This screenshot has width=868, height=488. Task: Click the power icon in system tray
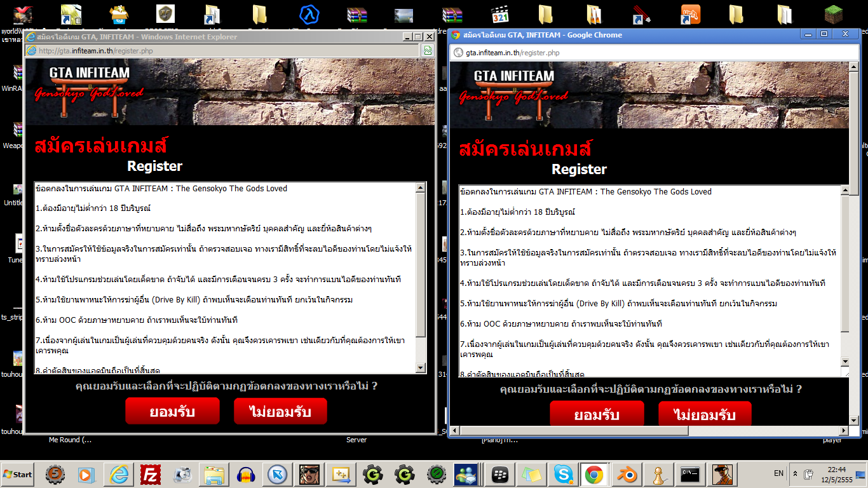click(x=809, y=474)
